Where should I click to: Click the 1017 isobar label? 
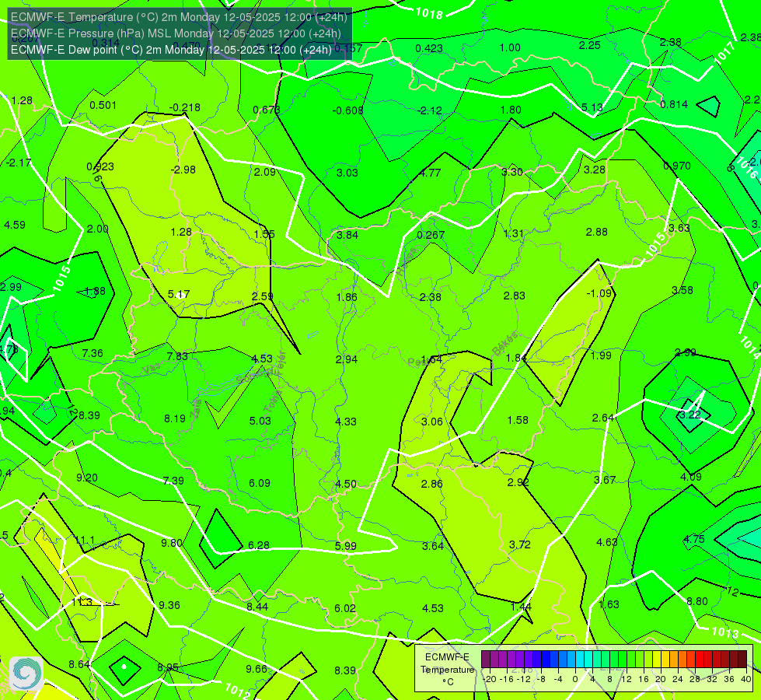pyautogui.click(x=724, y=52)
